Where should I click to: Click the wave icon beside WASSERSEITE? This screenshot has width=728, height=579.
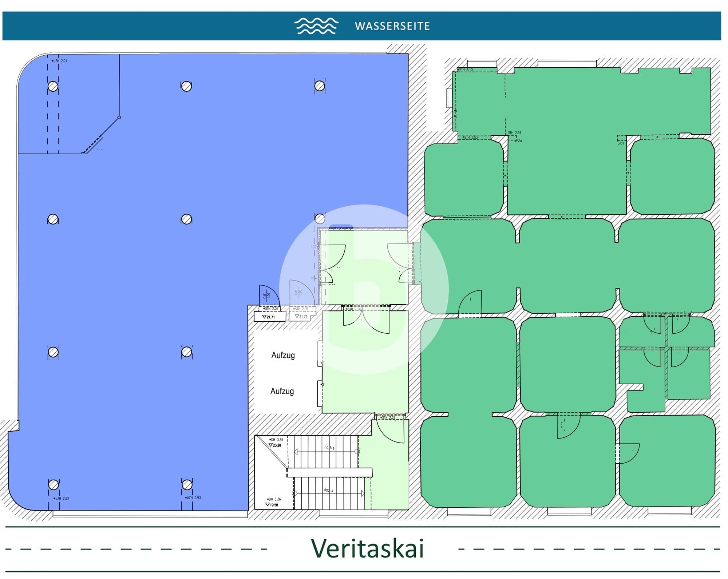[x=316, y=26]
